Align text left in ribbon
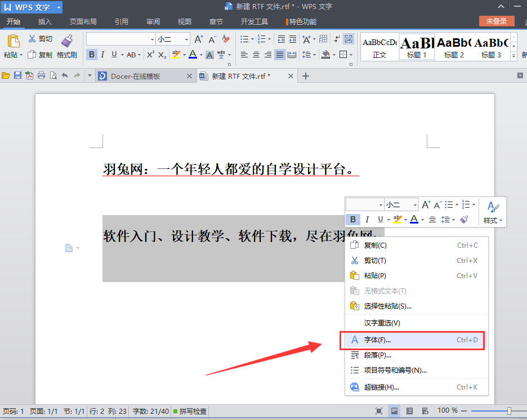 (x=244, y=55)
